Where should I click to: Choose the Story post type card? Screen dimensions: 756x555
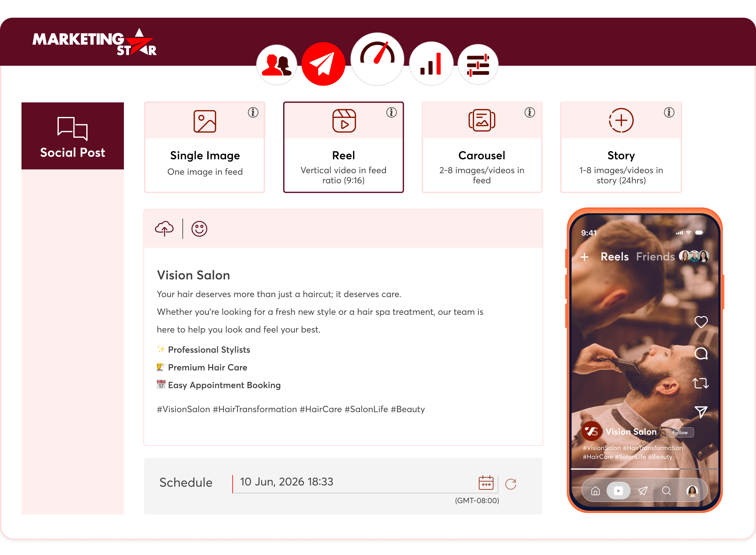pyautogui.click(x=621, y=147)
